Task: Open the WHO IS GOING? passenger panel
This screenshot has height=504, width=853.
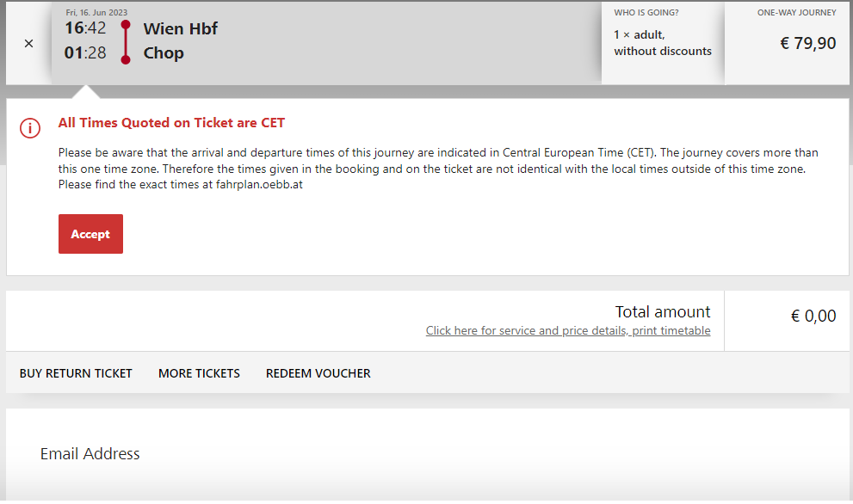Action: (662, 43)
